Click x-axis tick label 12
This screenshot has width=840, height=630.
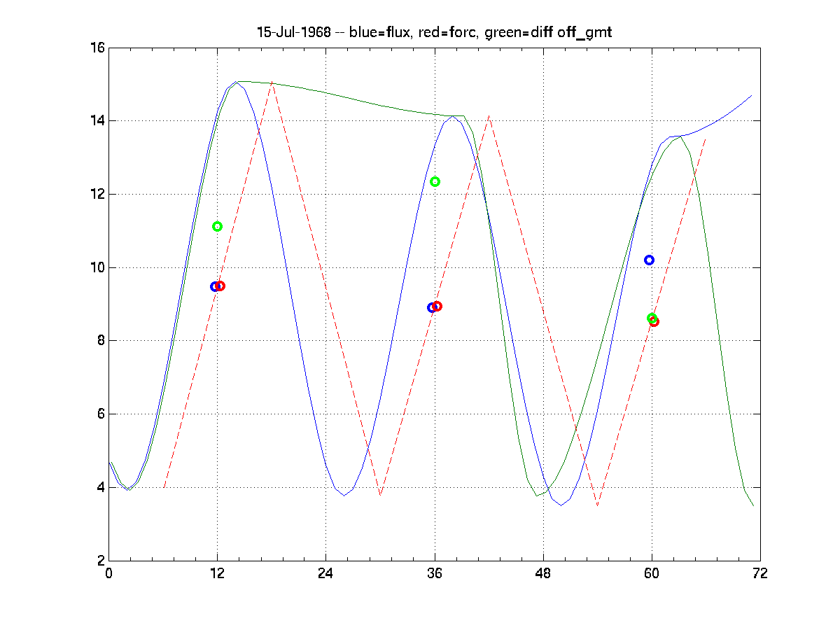[x=217, y=573]
